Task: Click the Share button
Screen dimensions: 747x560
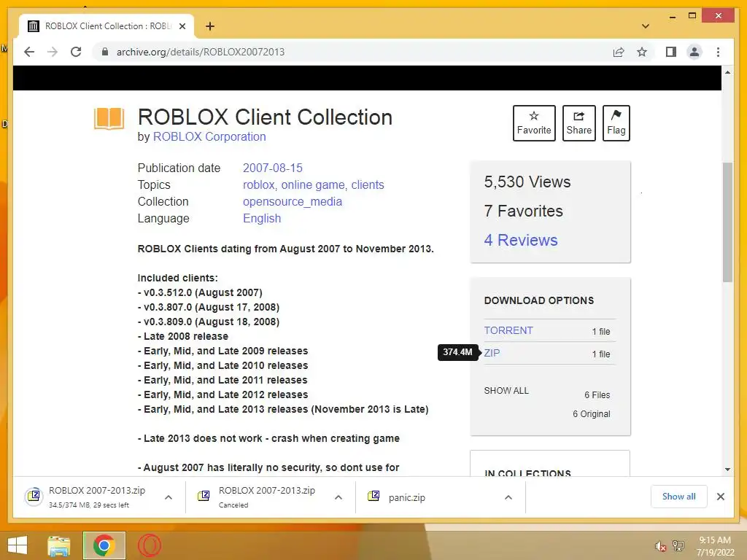Action: [x=578, y=122]
